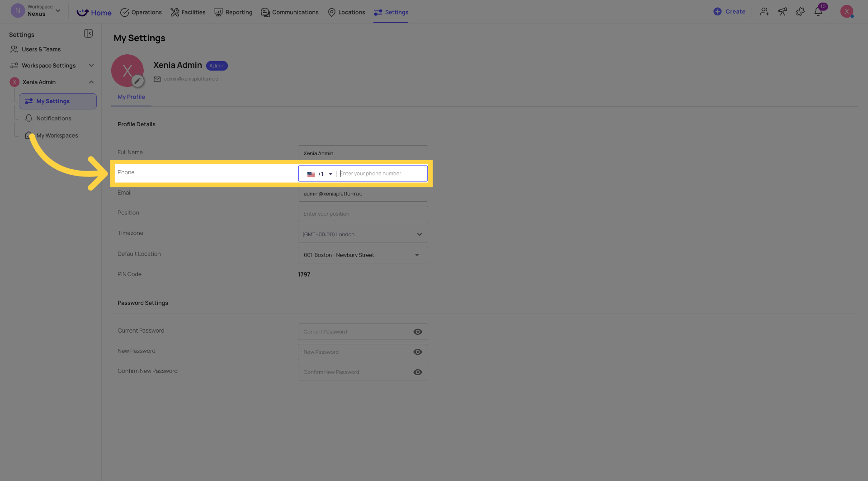Click the admin email address under name

click(191, 79)
